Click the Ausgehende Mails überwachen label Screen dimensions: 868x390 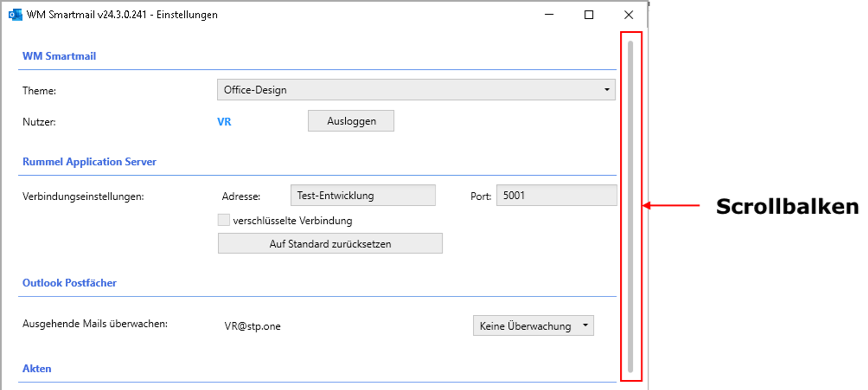click(x=95, y=324)
